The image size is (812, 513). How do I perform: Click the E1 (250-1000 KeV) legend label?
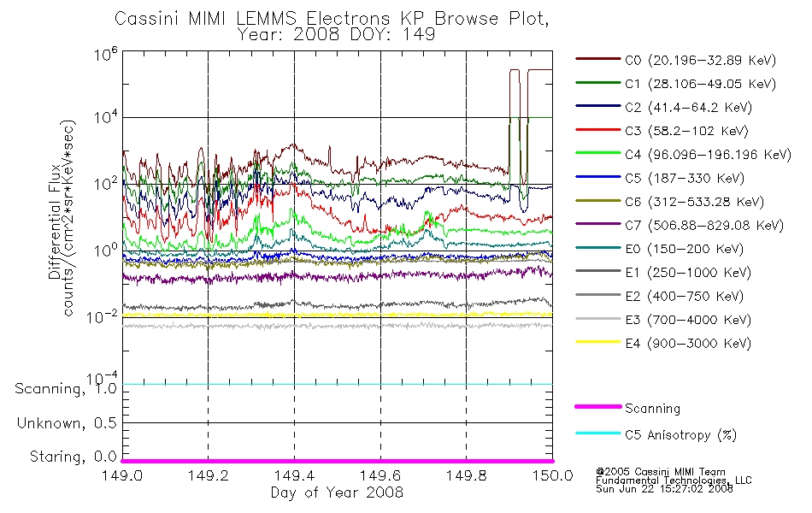coord(688,273)
